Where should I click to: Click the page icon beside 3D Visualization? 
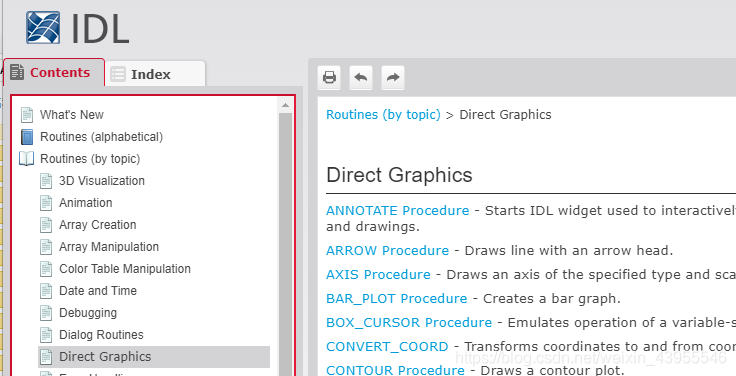pyautogui.click(x=46, y=181)
